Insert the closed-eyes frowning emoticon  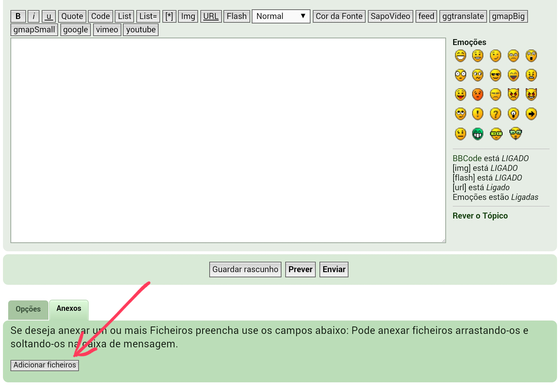click(x=496, y=95)
